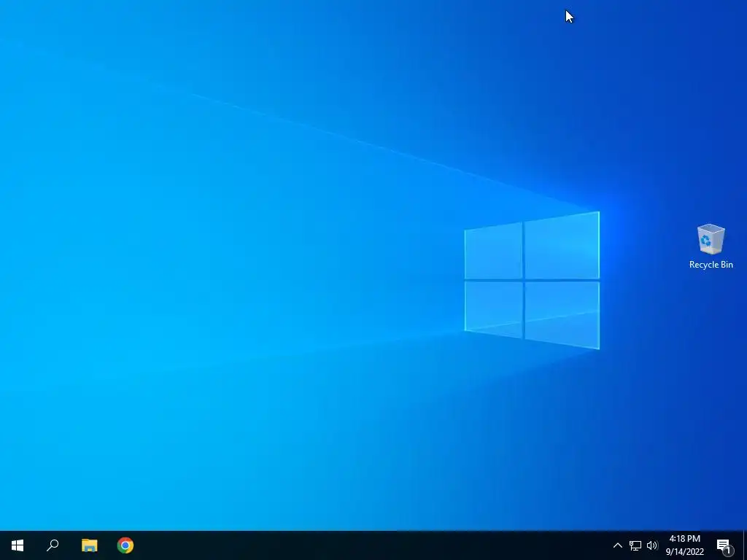Show hidden system tray icons

(617, 545)
